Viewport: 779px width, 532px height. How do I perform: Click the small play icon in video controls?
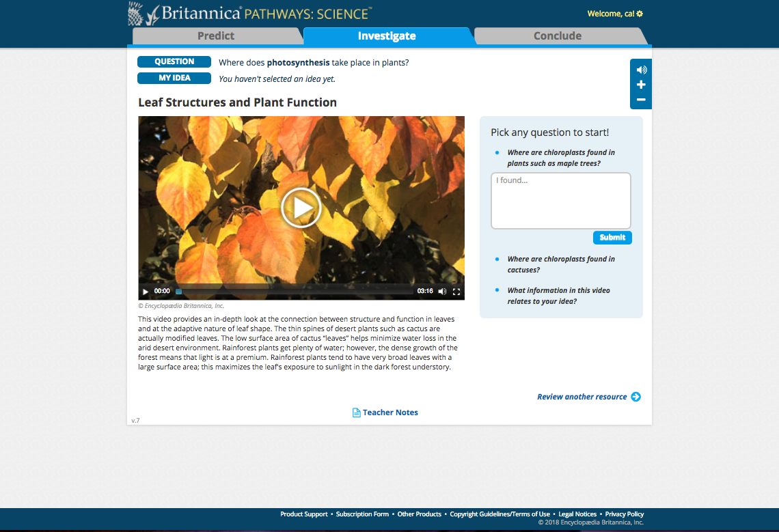(146, 292)
